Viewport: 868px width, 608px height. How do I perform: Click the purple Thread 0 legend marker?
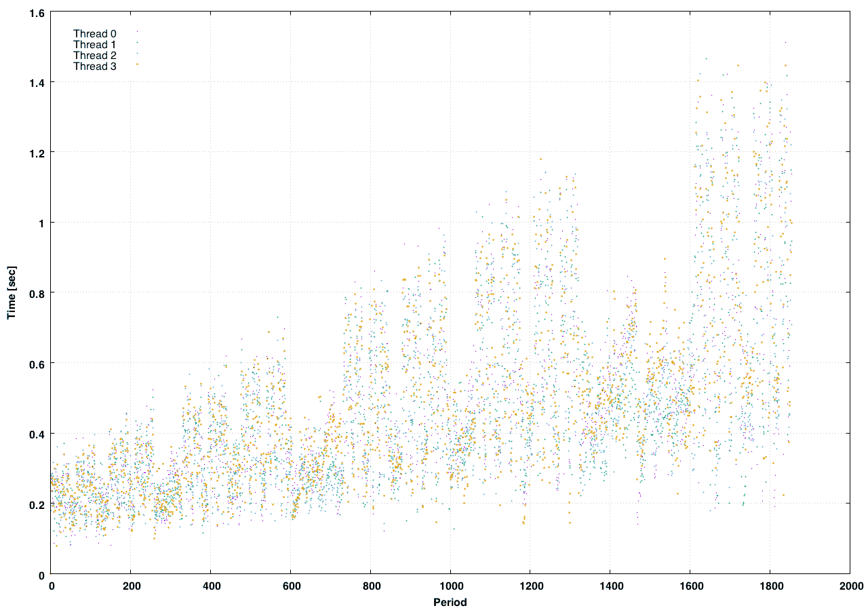pyautogui.click(x=137, y=32)
